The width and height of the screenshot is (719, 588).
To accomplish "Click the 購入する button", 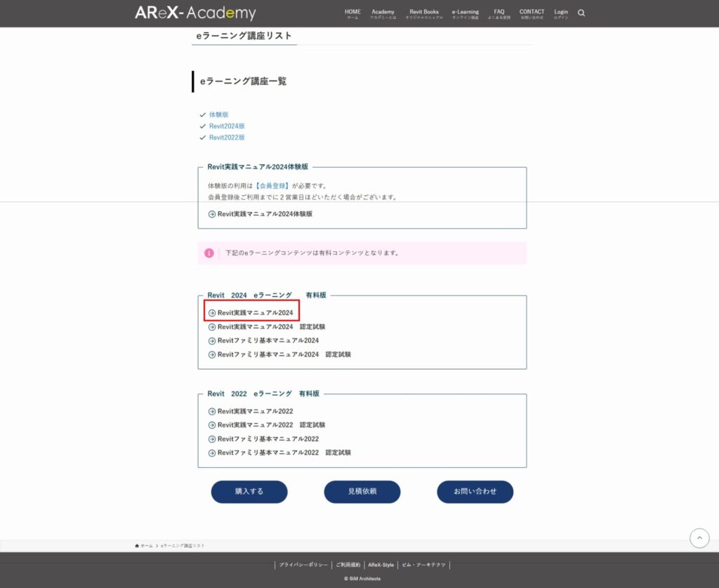I will click(249, 492).
